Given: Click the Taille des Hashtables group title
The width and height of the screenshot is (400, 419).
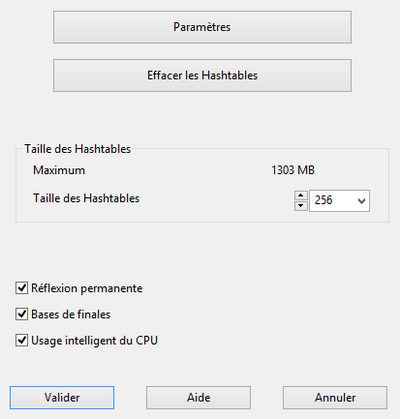Looking at the screenshot, I should click(x=78, y=149).
